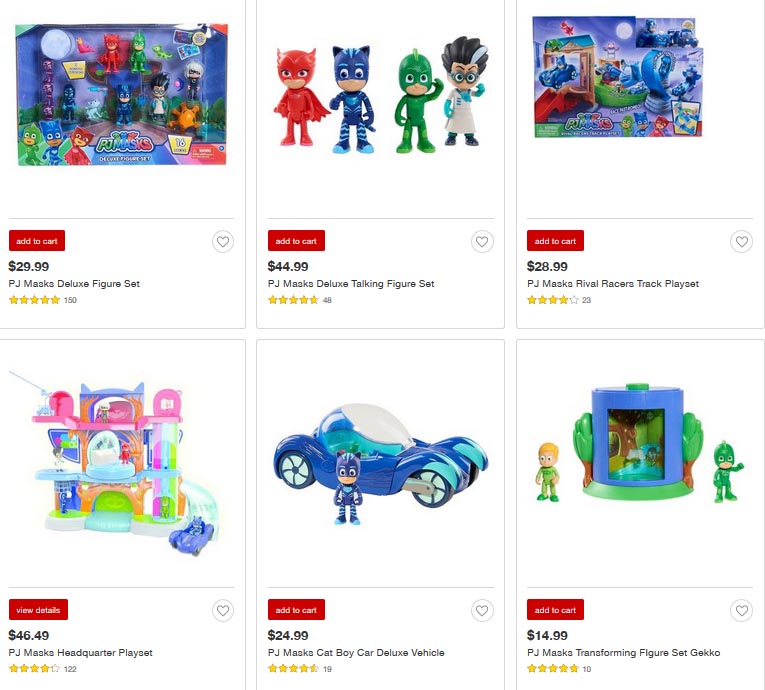
Task: Favorite the PJ Masks Deluxe Figure Set
Action: pyautogui.click(x=223, y=242)
